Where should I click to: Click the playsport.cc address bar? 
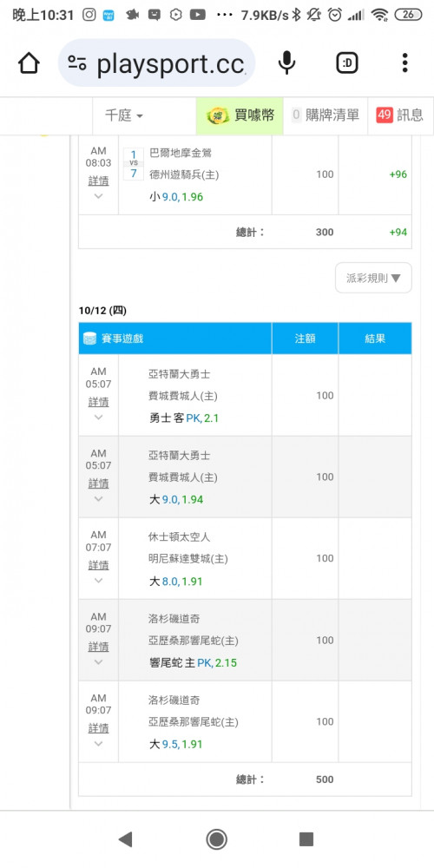[156, 63]
